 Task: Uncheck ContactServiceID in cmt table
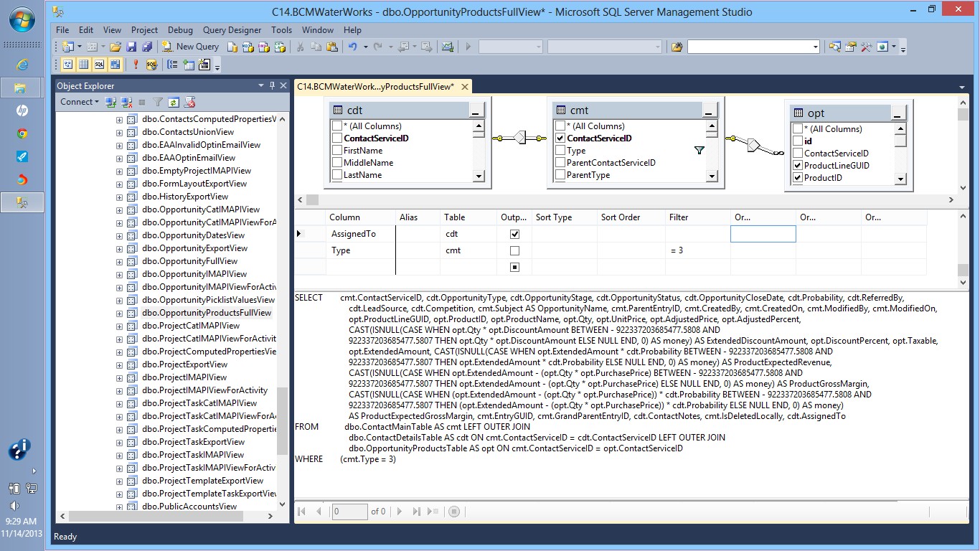point(560,138)
